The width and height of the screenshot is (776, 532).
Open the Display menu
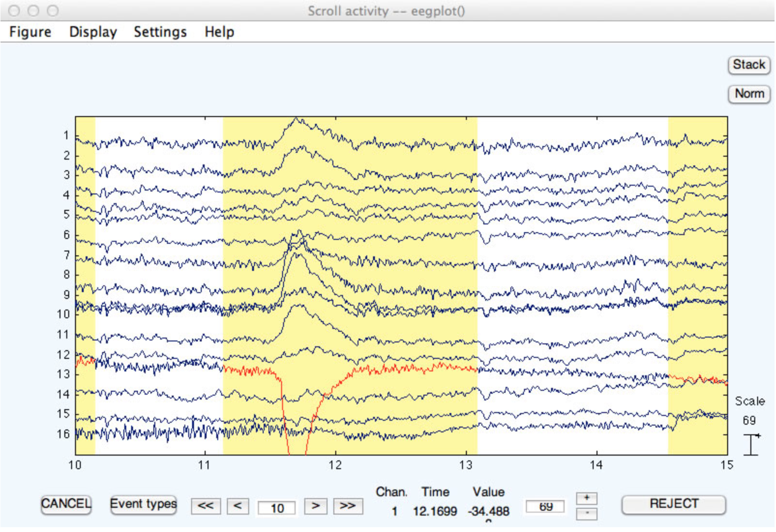(93, 32)
